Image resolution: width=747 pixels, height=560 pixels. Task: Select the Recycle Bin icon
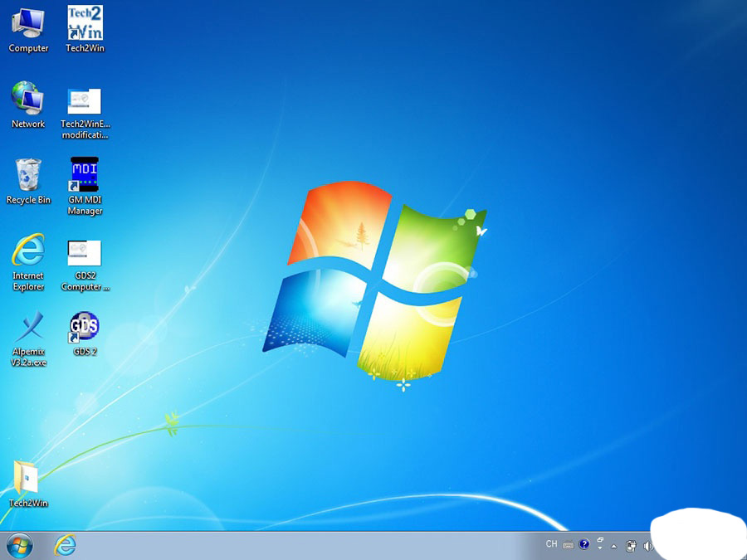click(28, 182)
